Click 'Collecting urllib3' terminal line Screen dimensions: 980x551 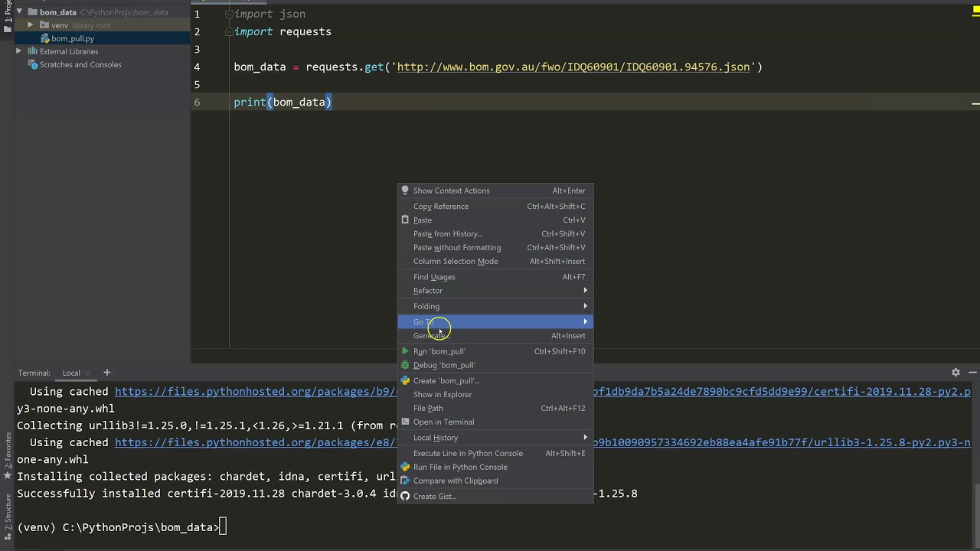[207, 425]
